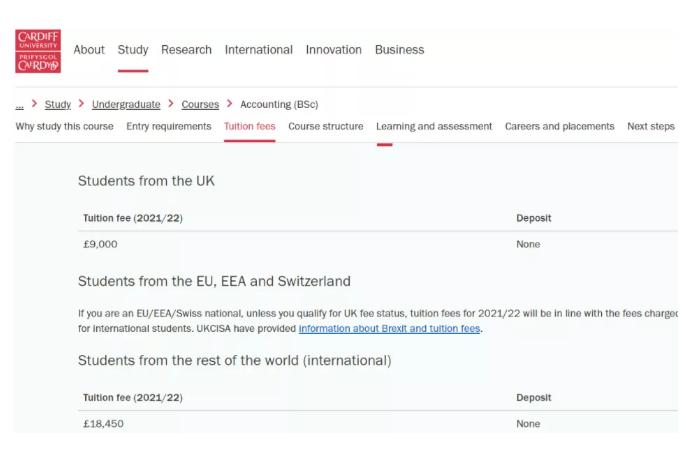
Task: Open the International navigation item
Action: pyautogui.click(x=258, y=50)
